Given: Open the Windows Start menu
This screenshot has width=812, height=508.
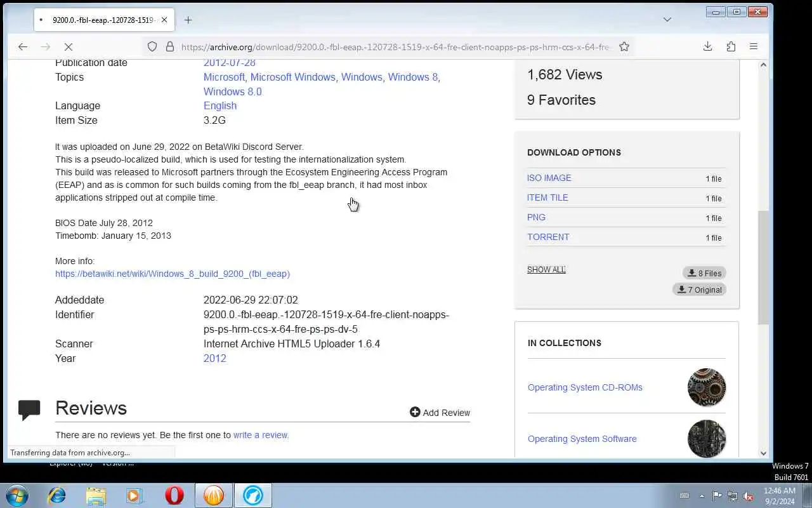Looking at the screenshot, I should click(17, 495).
